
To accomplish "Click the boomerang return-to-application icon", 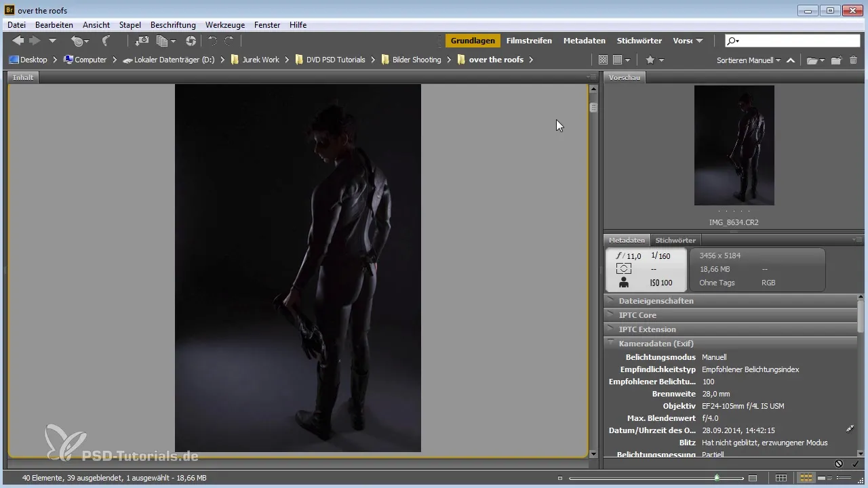I will click(106, 41).
